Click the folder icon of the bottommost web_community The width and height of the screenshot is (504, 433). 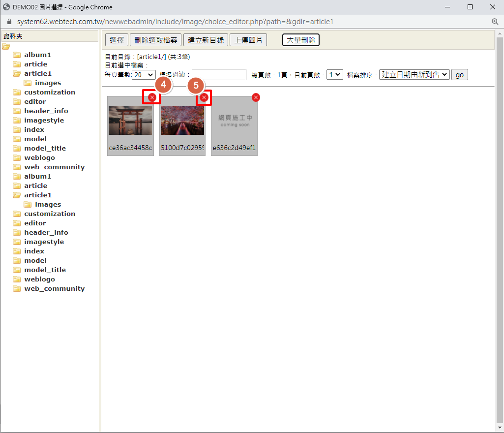17,289
